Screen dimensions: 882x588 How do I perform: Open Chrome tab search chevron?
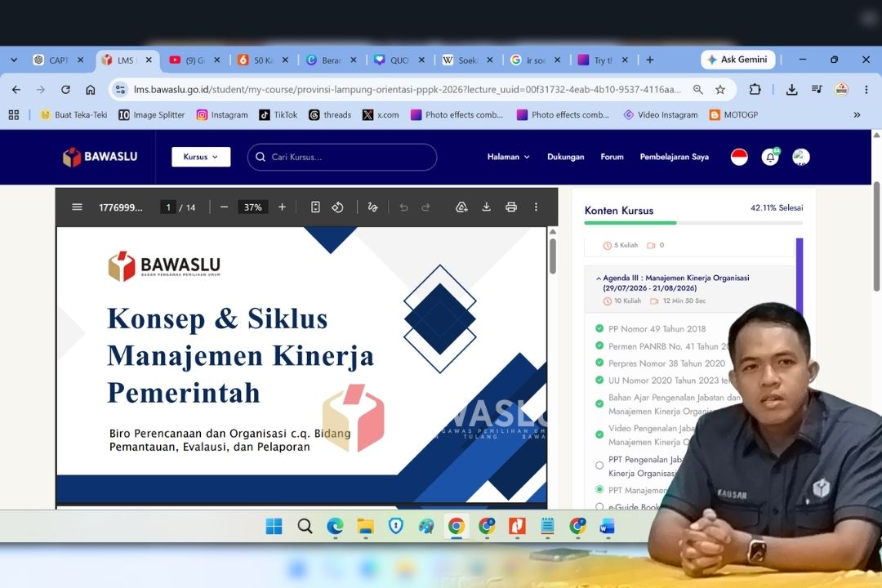(x=14, y=60)
